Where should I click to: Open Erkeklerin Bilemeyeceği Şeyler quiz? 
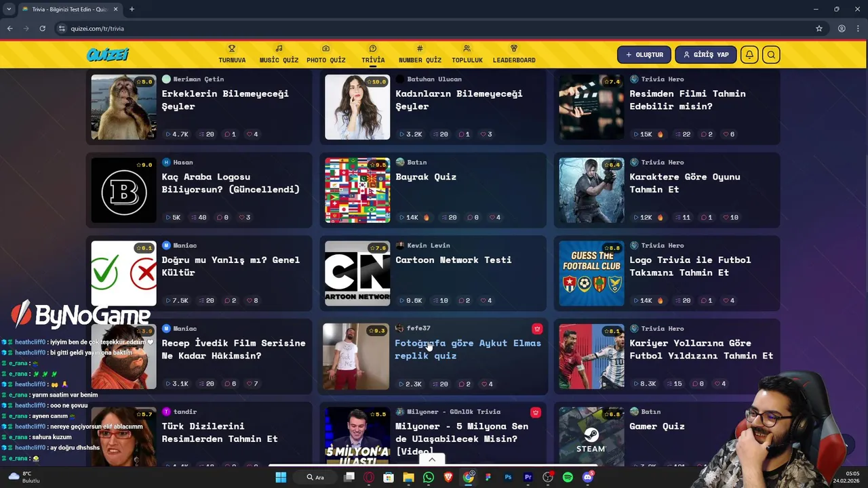coord(225,100)
